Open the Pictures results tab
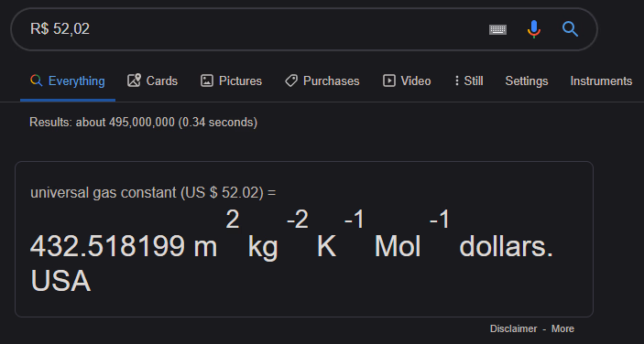 231,81
